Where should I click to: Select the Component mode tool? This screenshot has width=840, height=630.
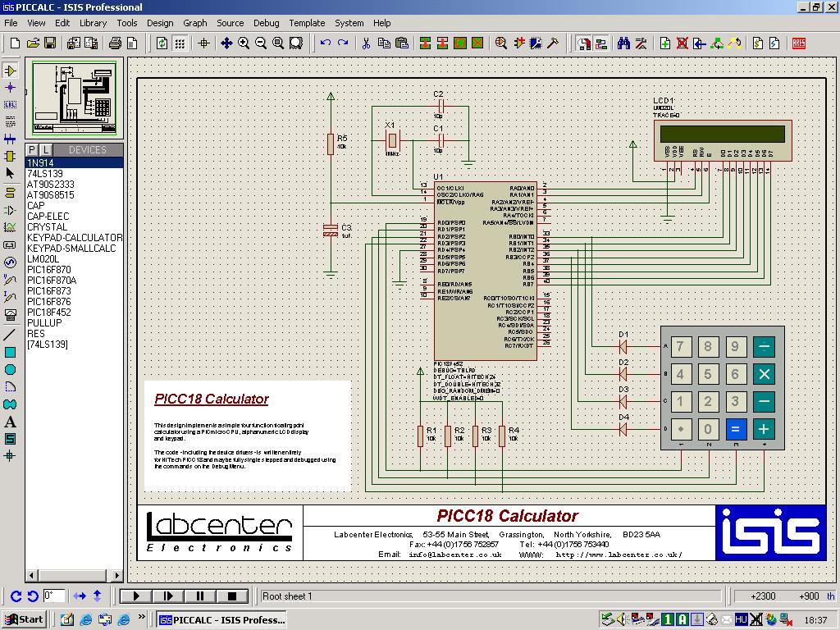(x=11, y=71)
